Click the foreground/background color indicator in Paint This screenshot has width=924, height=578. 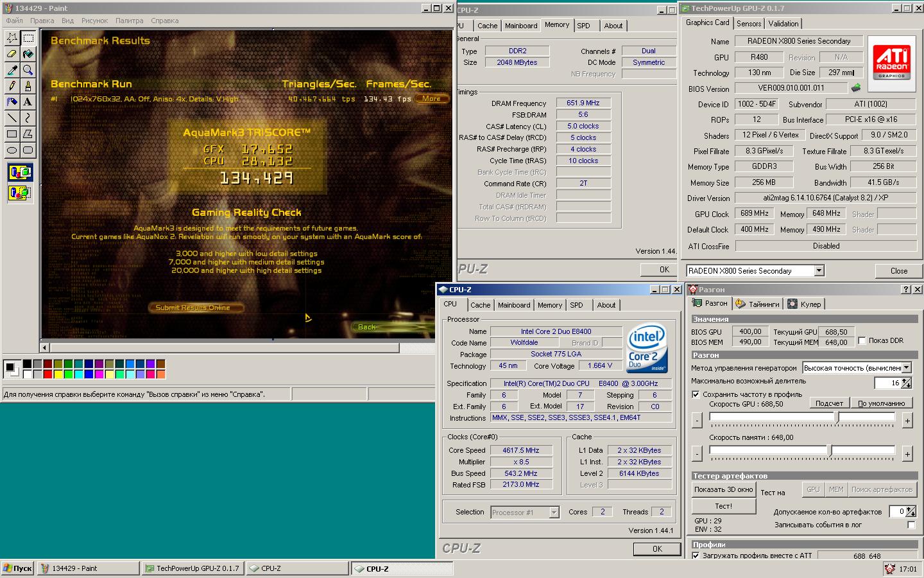(x=12, y=369)
